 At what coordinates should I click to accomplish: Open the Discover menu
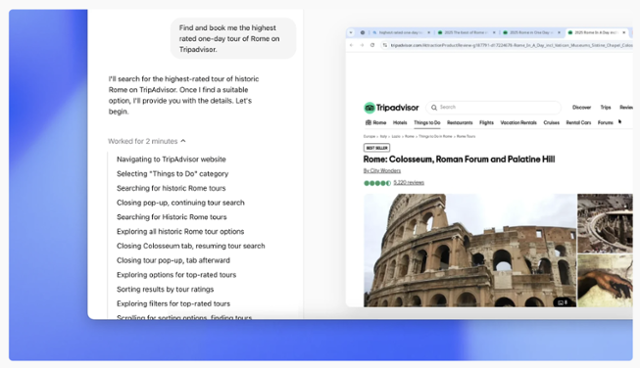582,107
